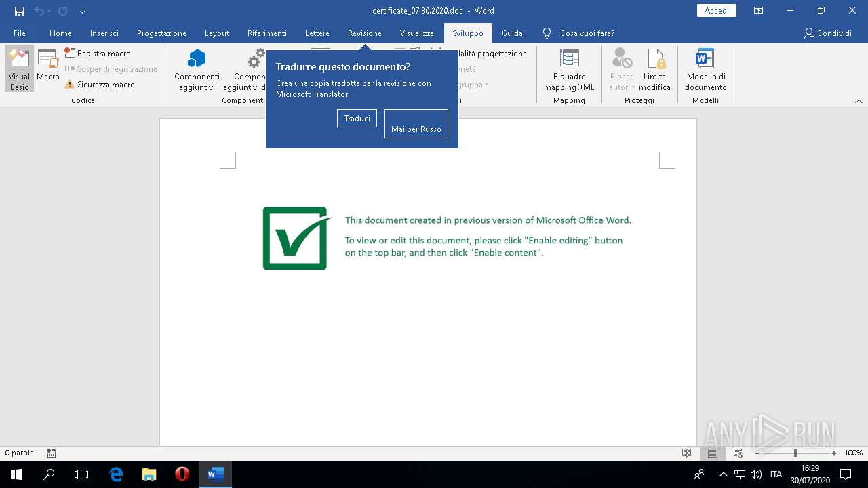Click Traduci in the translate popup
Image resolution: width=868 pixels, height=488 pixels.
pos(357,119)
